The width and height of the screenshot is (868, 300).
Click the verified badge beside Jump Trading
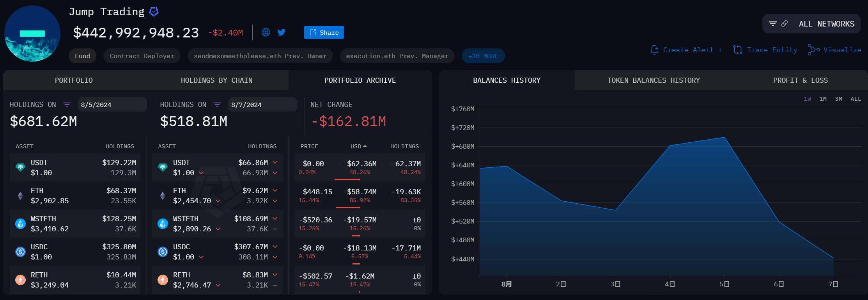tap(154, 12)
